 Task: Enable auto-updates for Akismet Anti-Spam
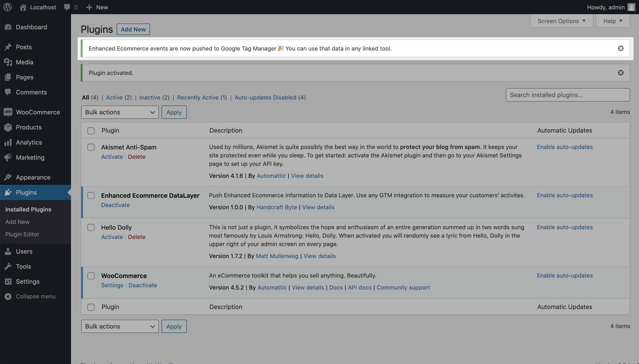[565, 147]
